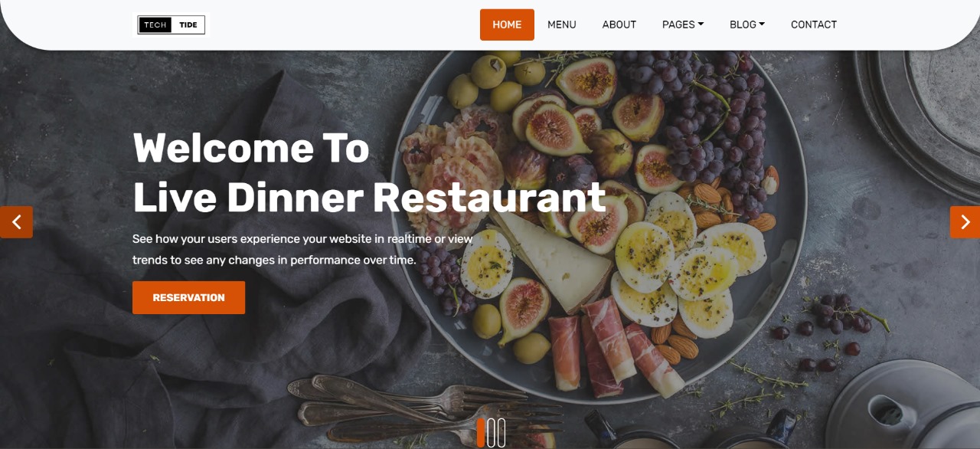Advance to the next slide with the right arrow

[965, 222]
